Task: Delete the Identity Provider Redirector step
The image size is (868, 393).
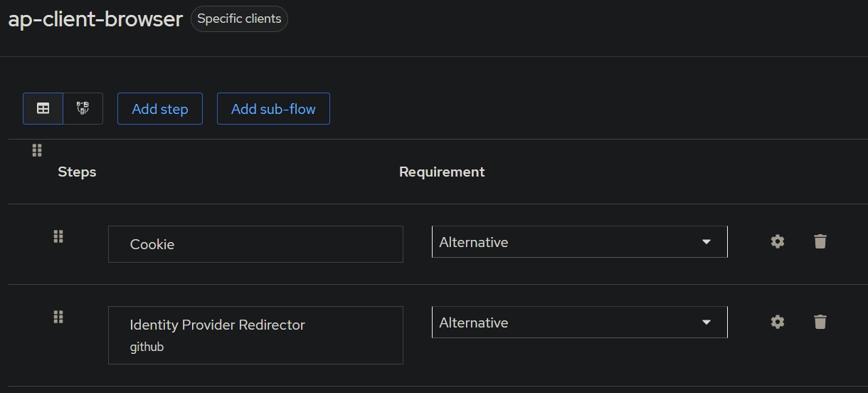Action: point(820,322)
